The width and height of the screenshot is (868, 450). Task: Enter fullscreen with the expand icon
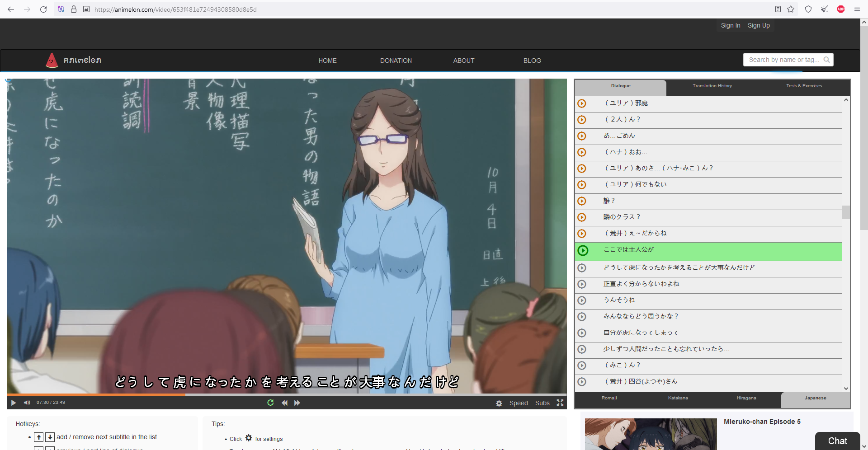tap(560, 403)
